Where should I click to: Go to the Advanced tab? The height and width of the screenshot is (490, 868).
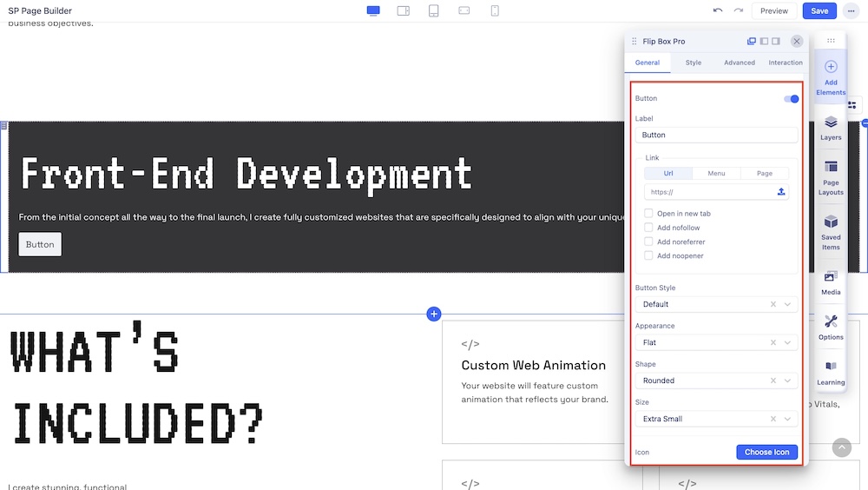point(740,63)
